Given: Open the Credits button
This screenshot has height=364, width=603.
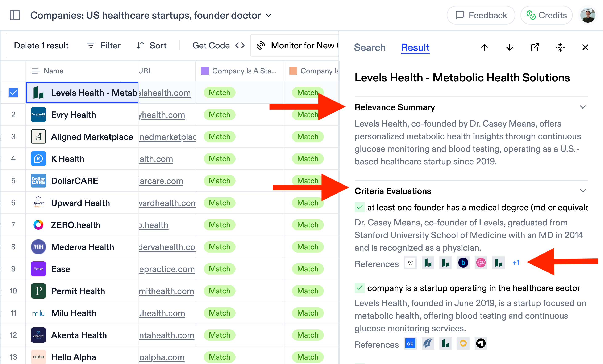Looking at the screenshot, I should pyautogui.click(x=546, y=15).
